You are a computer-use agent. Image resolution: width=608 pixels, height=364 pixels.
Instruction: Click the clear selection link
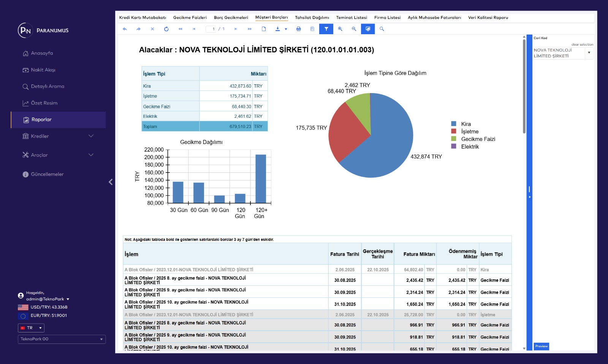click(582, 44)
